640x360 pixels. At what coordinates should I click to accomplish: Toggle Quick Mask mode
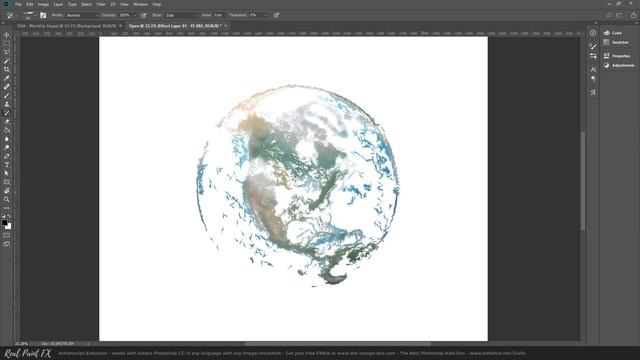coord(7,236)
